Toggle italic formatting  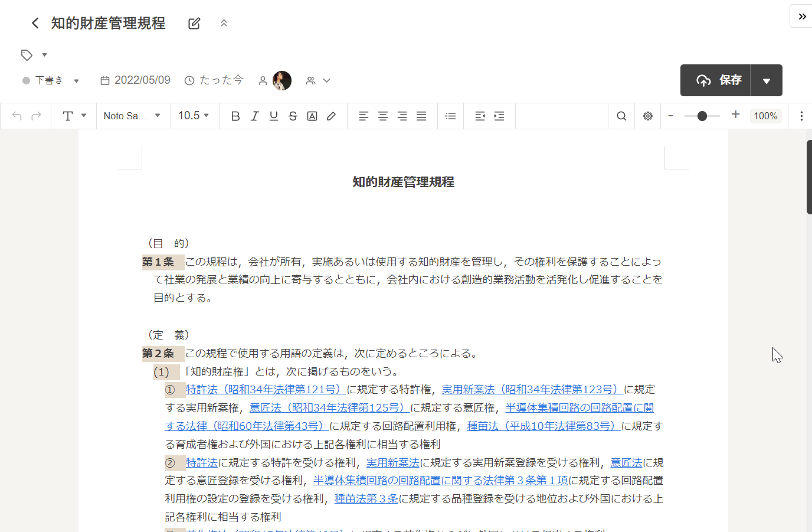pos(254,116)
